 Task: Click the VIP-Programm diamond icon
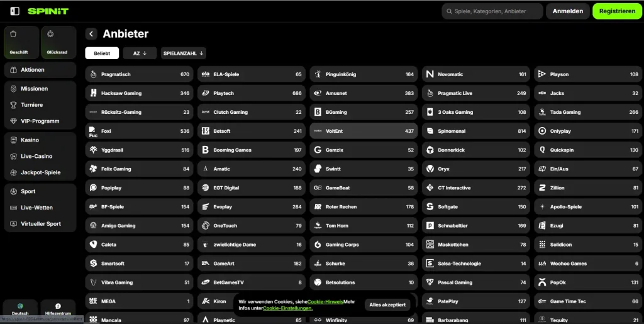pyautogui.click(x=14, y=121)
